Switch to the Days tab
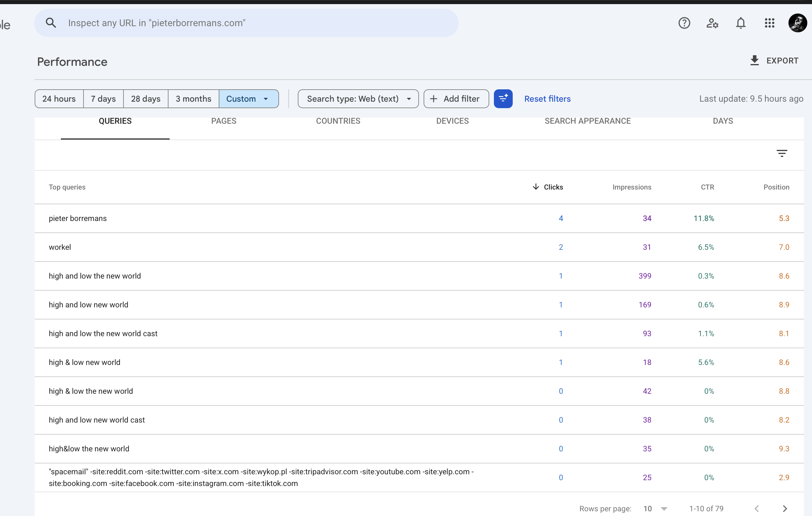The width and height of the screenshot is (812, 516). point(723,121)
